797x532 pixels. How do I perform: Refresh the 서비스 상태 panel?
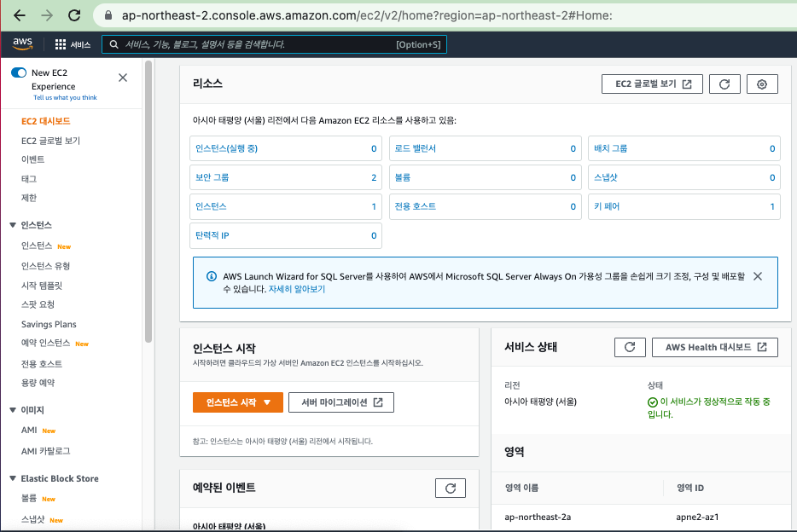(x=630, y=347)
